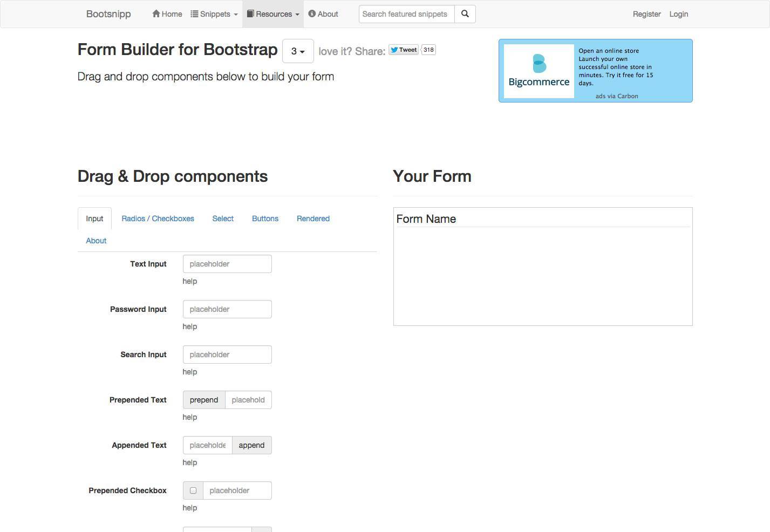Switch to the Radios / Checkboxes tab
Image resolution: width=770 pixels, height=532 pixels.
click(x=158, y=219)
